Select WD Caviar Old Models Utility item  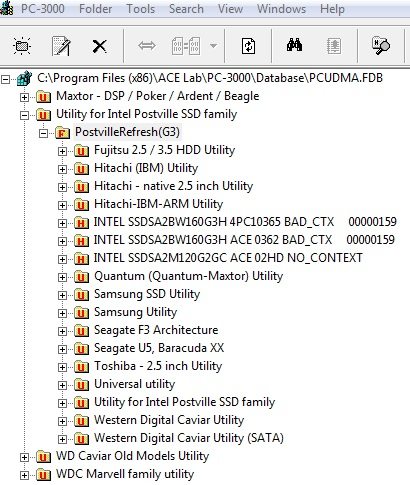(x=132, y=456)
